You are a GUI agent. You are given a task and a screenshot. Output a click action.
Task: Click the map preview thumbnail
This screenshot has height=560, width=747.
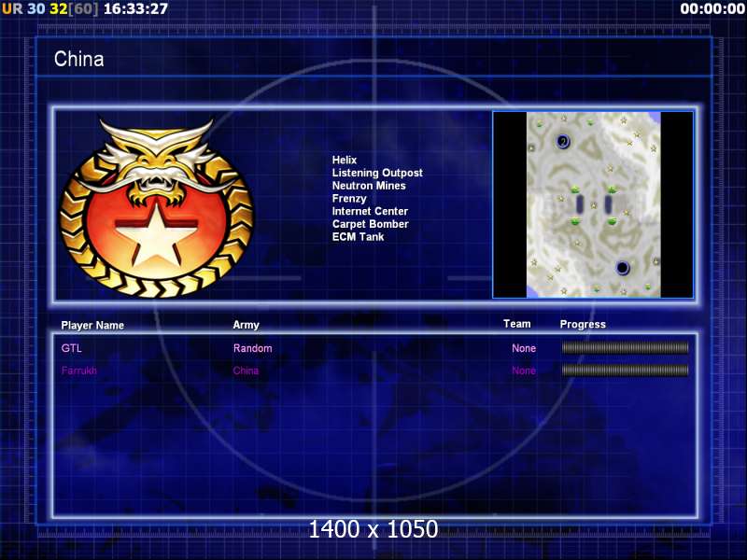pos(593,204)
